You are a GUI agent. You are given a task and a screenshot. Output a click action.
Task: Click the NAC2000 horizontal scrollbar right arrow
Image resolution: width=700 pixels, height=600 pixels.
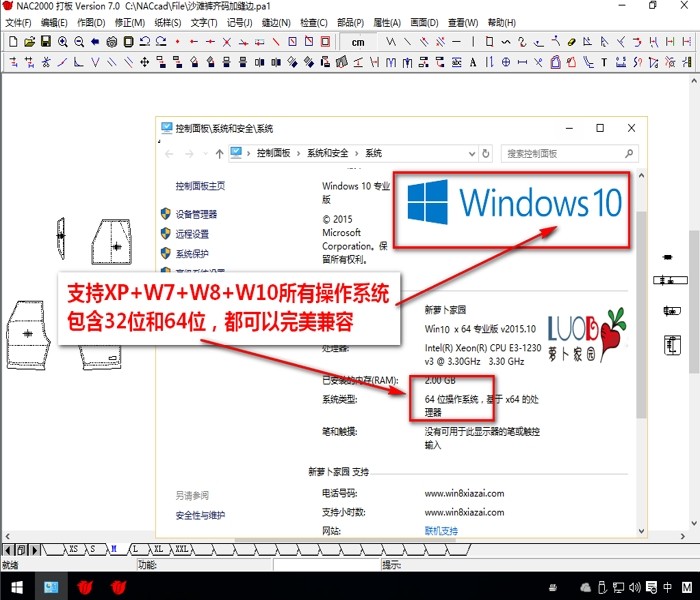click(x=682, y=536)
